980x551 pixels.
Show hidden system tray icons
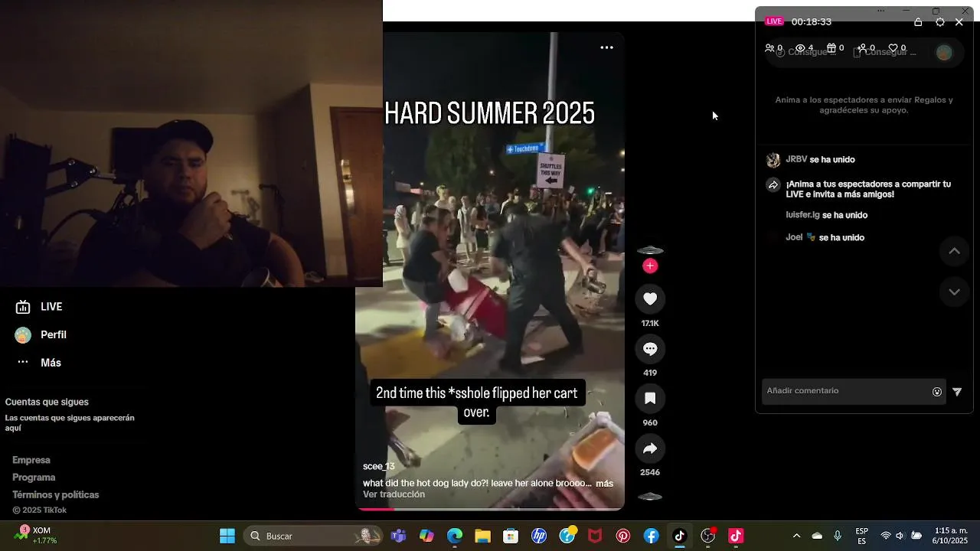(x=796, y=536)
